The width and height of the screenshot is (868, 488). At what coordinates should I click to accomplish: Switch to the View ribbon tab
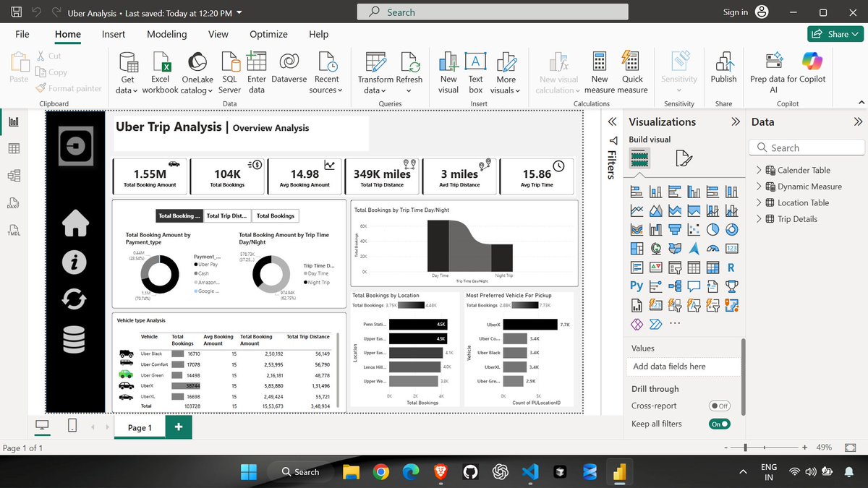(x=218, y=34)
